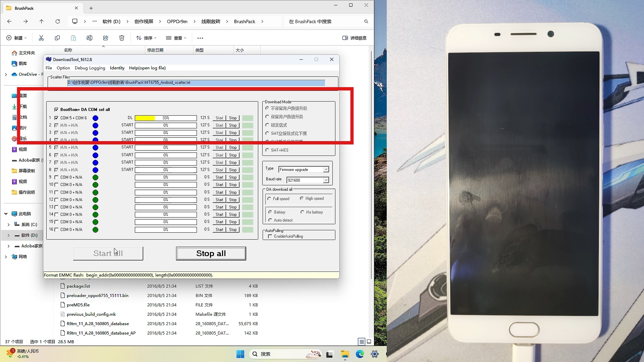Click the Start all button
This screenshot has width=644, height=362.
(108, 253)
